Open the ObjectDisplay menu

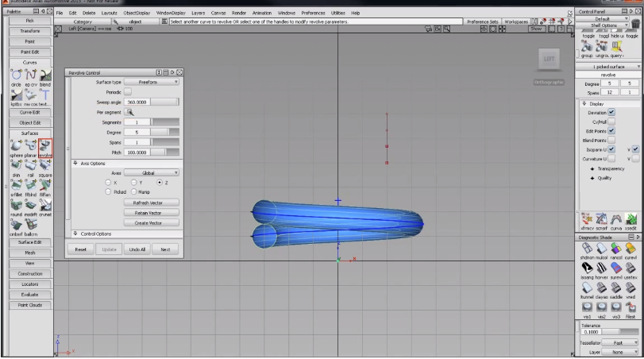(137, 13)
